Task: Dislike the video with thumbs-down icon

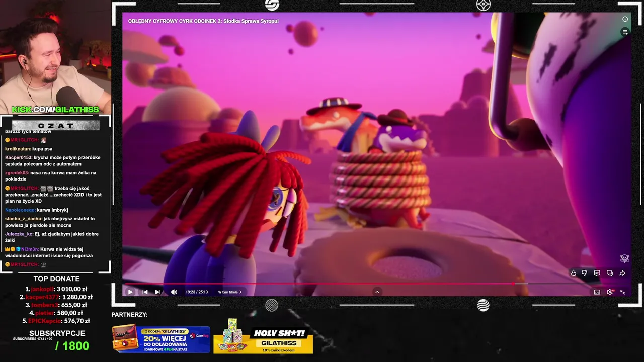Action: pos(585,273)
